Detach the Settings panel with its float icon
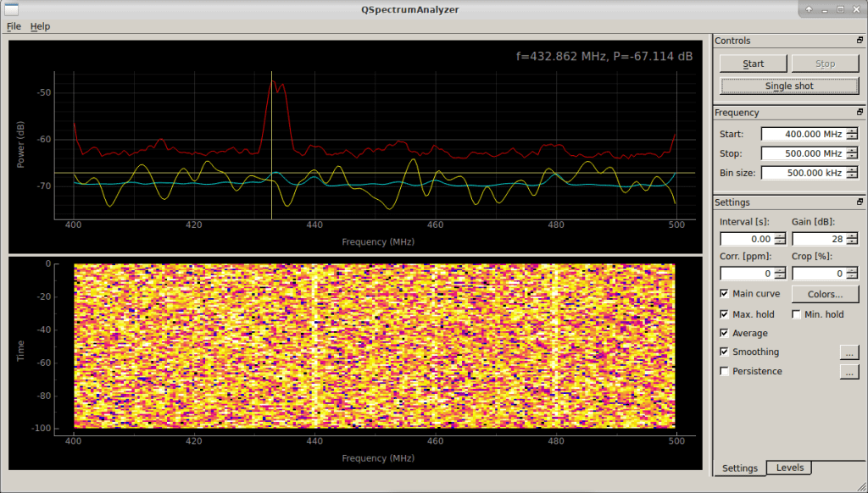 [859, 202]
